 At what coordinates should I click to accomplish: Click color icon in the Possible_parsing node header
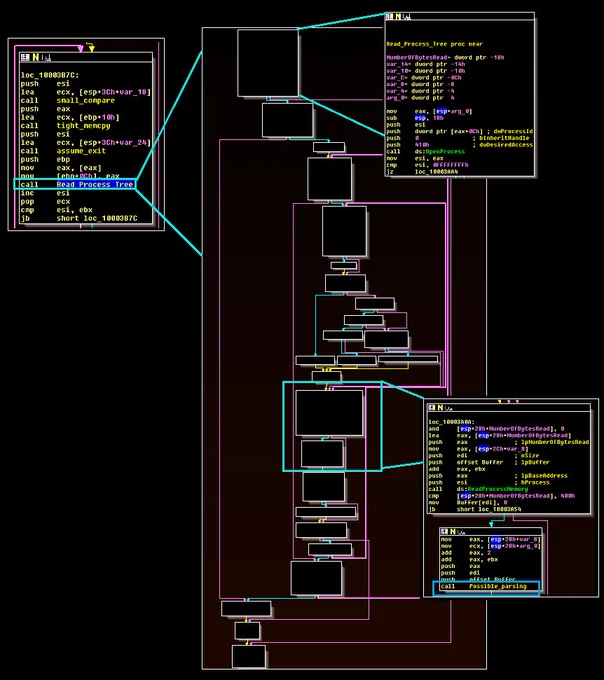pos(444,532)
